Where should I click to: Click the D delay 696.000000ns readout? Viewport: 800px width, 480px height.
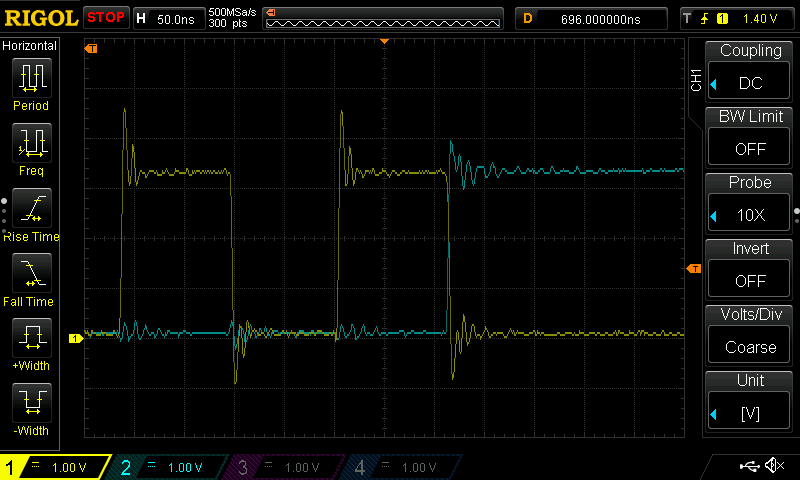tap(591, 19)
